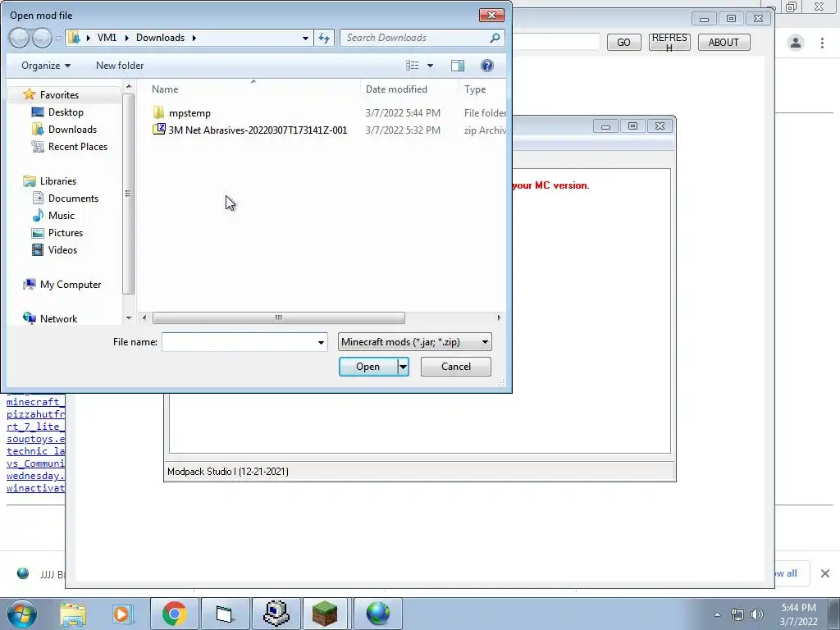Expand the address bar history dropdown
The image size is (840, 630).
point(305,38)
